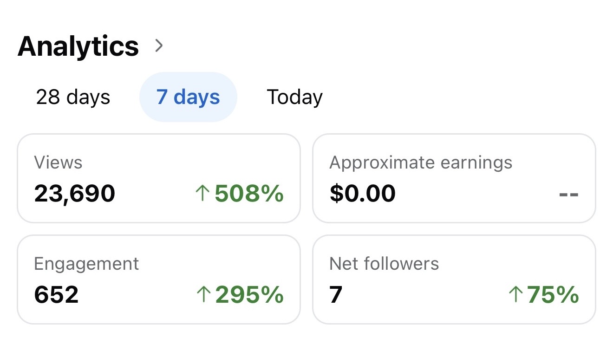Click the green up arrow beside 508%
This screenshot has width=613, height=364.
[202, 194]
